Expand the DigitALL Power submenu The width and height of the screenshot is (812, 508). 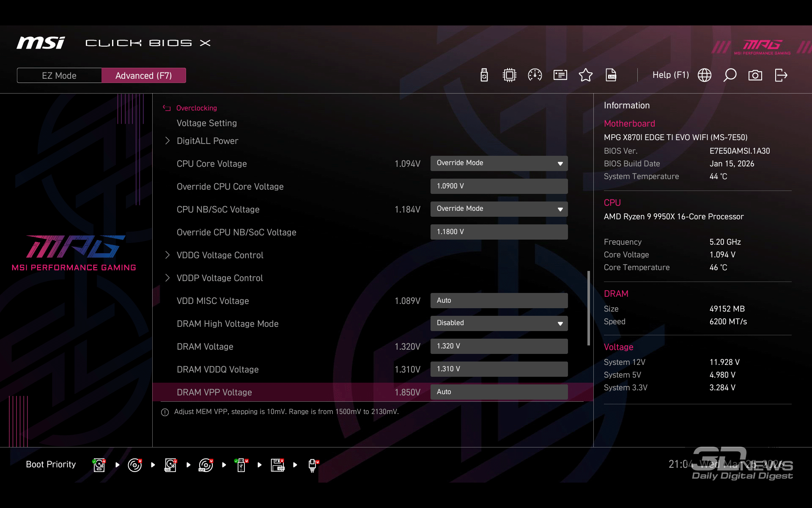point(207,141)
